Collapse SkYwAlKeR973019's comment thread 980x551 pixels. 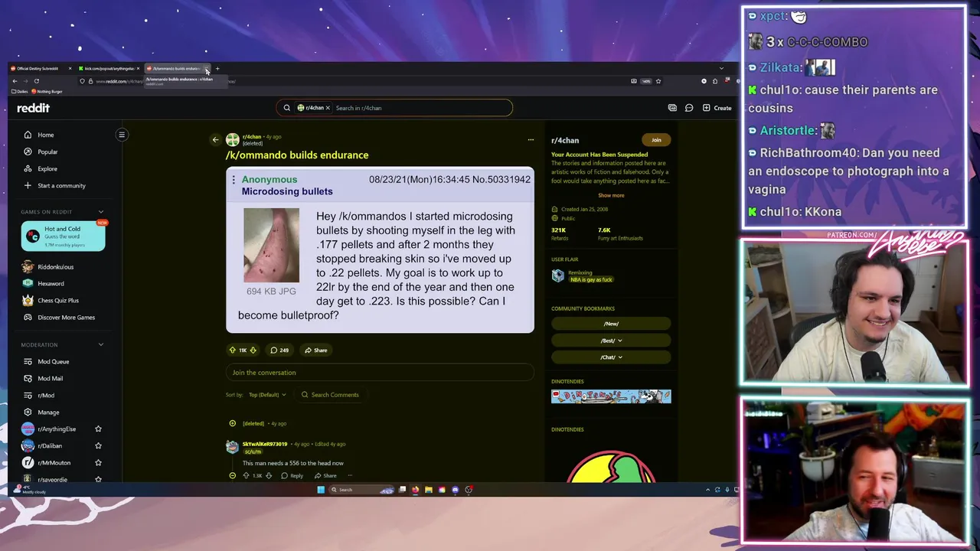pos(233,475)
